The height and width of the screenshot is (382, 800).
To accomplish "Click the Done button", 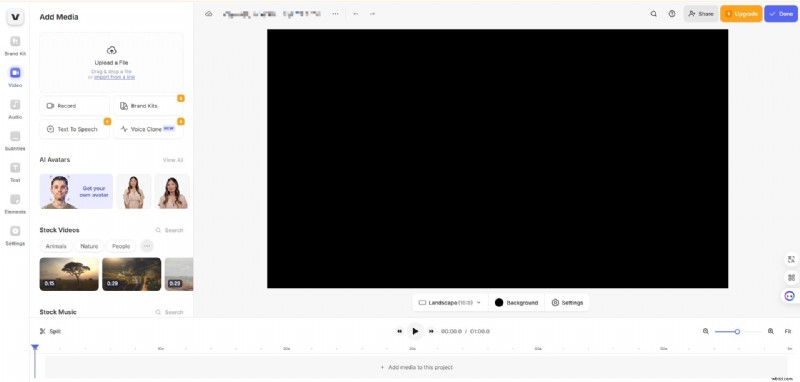I will pyautogui.click(x=781, y=14).
